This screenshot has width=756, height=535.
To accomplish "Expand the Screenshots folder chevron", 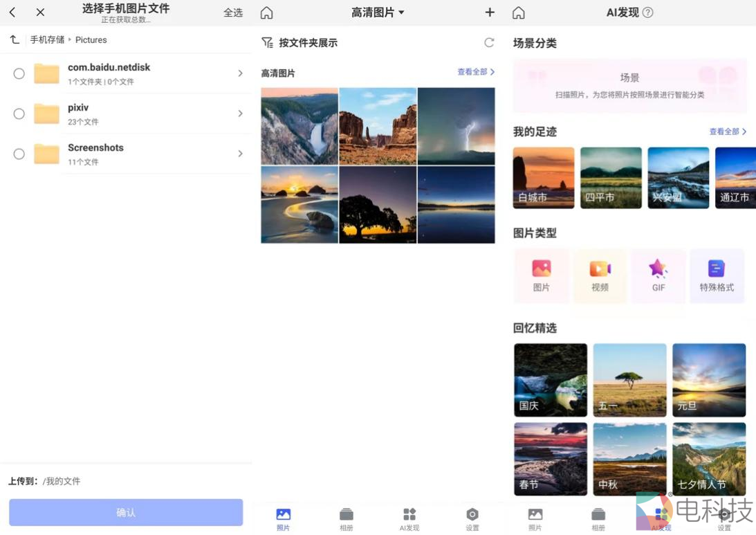I will tap(240, 154).
